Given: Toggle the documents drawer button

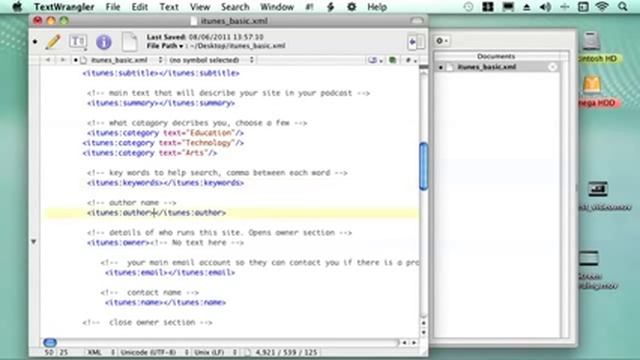Looking at the screenshot, I should [416, 42].
